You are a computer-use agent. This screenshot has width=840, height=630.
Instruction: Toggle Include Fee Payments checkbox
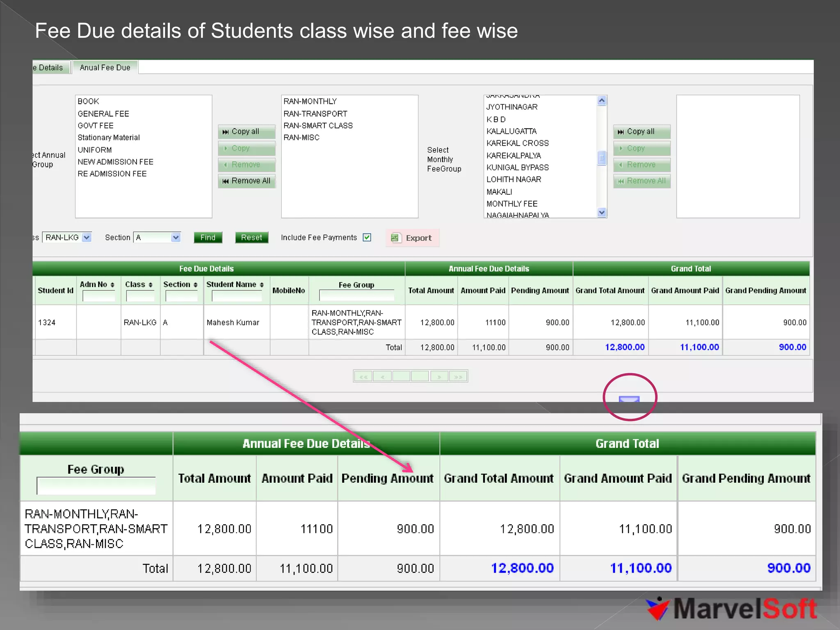point(367,237)
